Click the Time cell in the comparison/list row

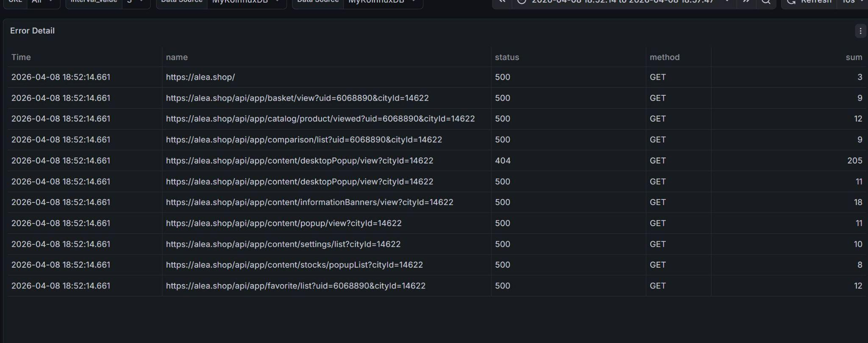[61, 140]
